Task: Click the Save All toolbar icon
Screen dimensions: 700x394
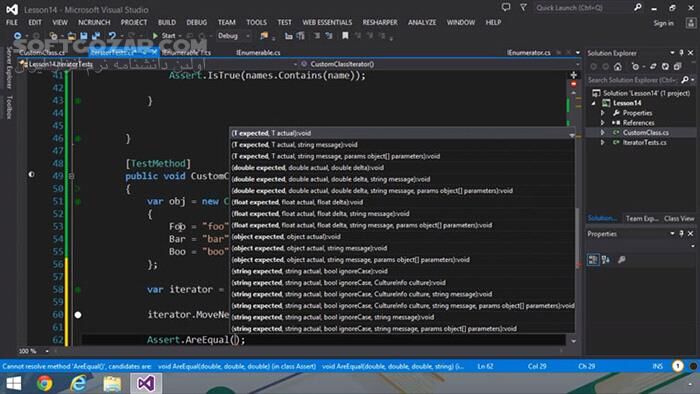Action: coord(96,36)
